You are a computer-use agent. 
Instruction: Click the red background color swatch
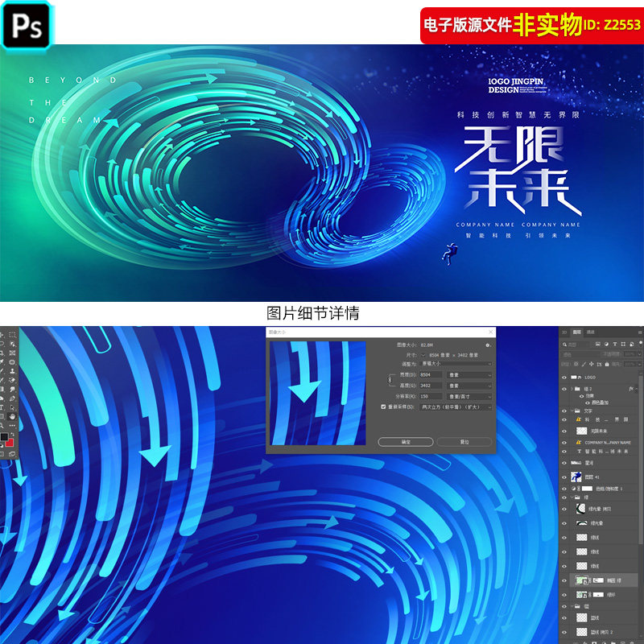[x=10, y=443]
